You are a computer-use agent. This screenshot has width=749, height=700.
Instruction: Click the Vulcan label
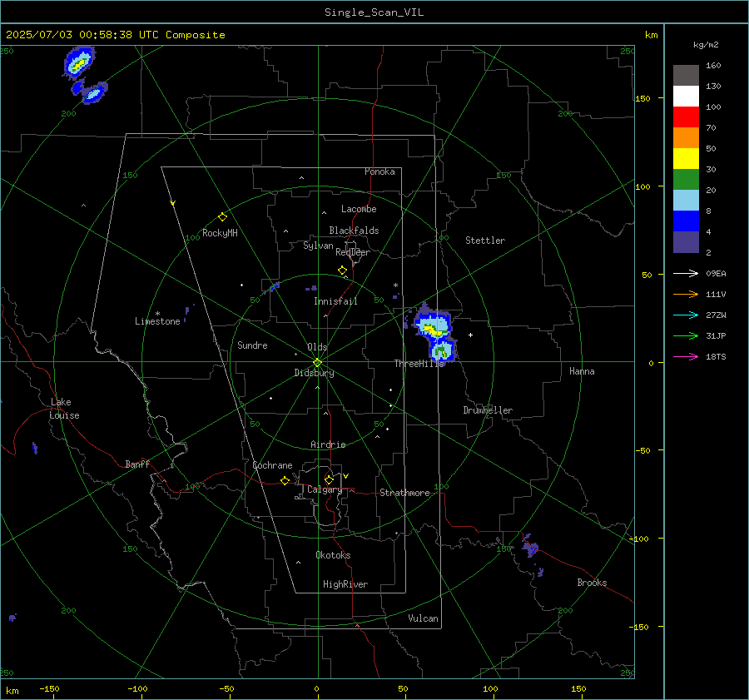[423, 618]
